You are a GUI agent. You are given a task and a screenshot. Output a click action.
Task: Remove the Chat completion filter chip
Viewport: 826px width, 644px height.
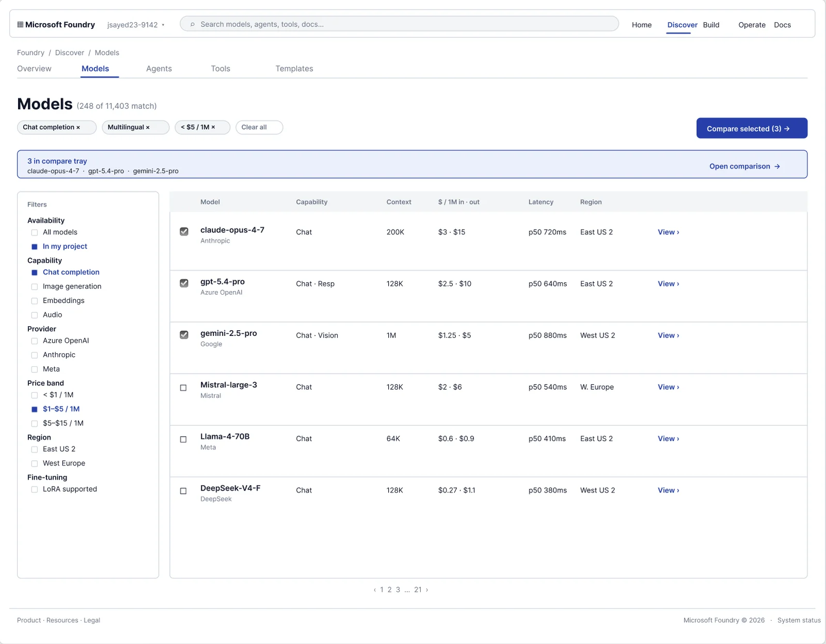point(78,127)
